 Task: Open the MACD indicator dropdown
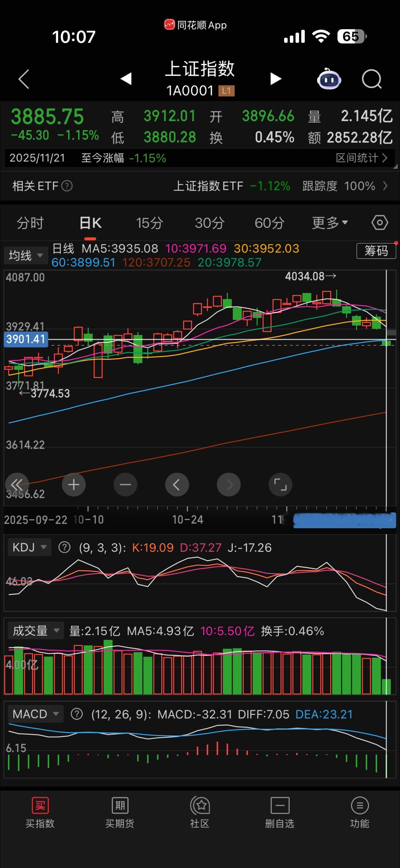pos(36,714)
